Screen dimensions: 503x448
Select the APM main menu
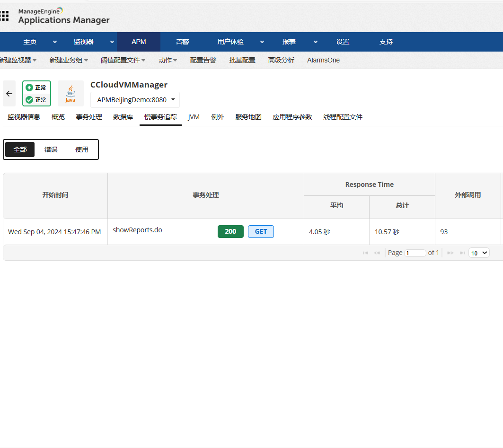[x=139, y=42]
